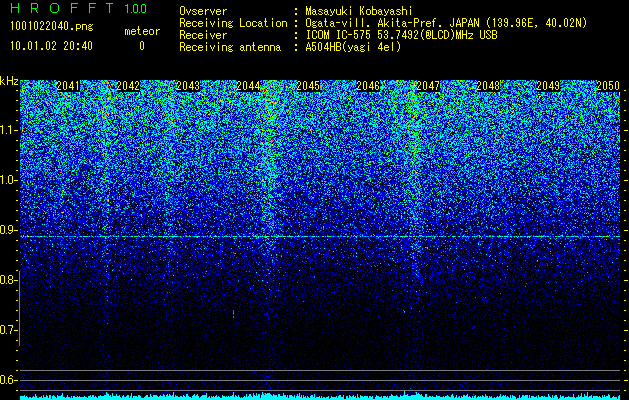Screen dimensions: 629x400
Task: Click the date stamp 10.01.02 20:40
Action: point(51,46)
